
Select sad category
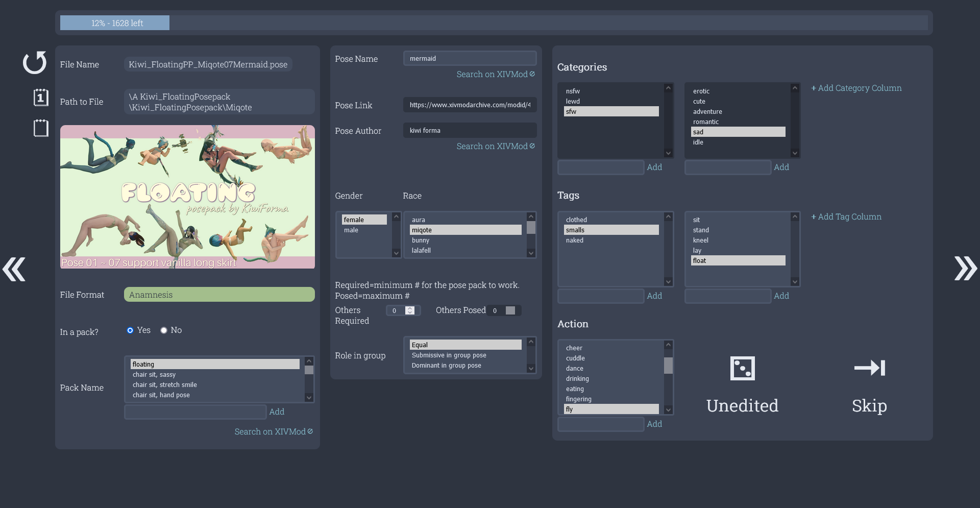738,132
